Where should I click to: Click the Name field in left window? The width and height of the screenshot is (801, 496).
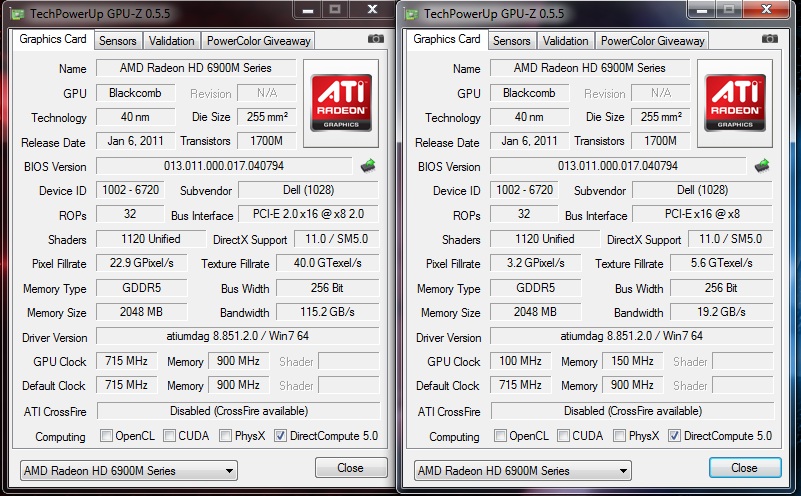point(196,68)
